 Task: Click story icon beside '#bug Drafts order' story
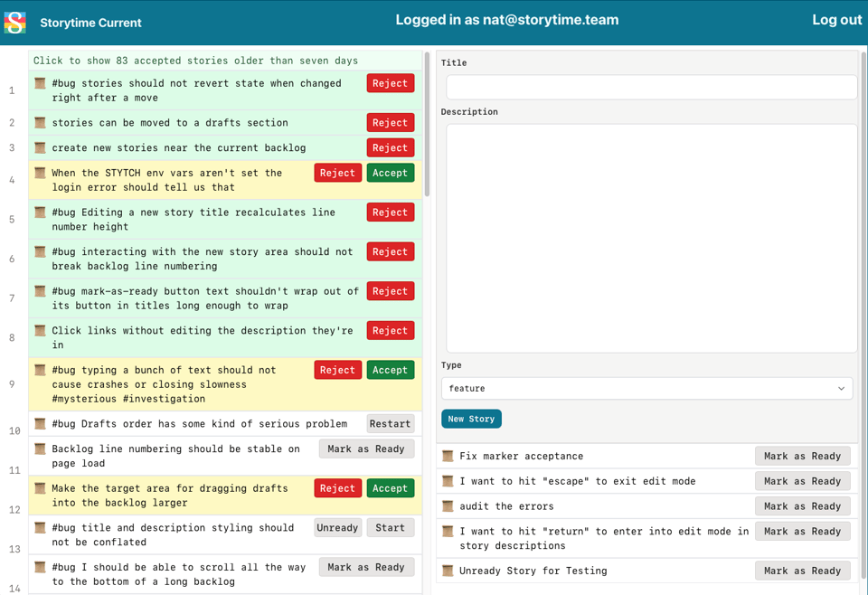40,423
